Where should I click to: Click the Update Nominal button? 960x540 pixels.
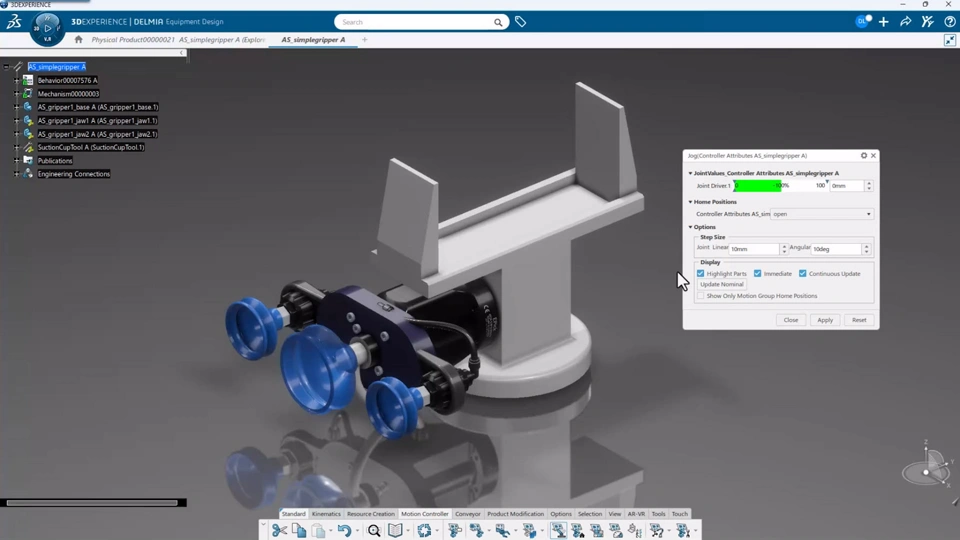coord(721,285)
